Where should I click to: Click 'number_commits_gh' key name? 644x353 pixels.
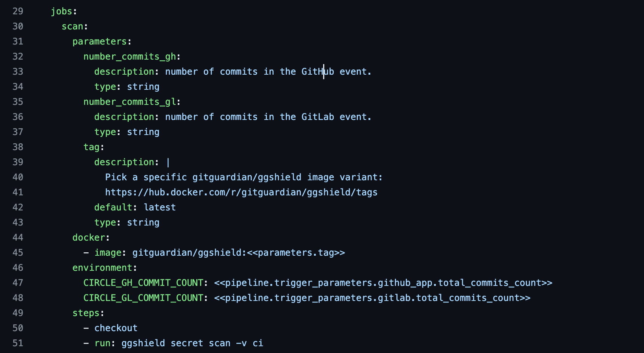tap(130, 57)
